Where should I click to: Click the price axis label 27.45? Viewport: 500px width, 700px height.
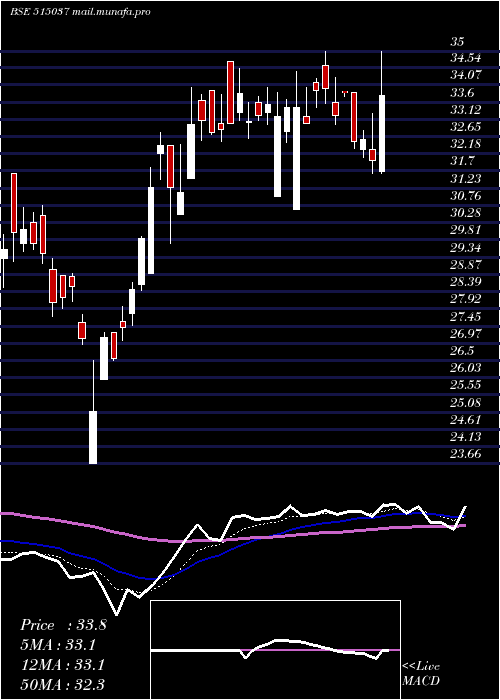click(x=466, y=316)
